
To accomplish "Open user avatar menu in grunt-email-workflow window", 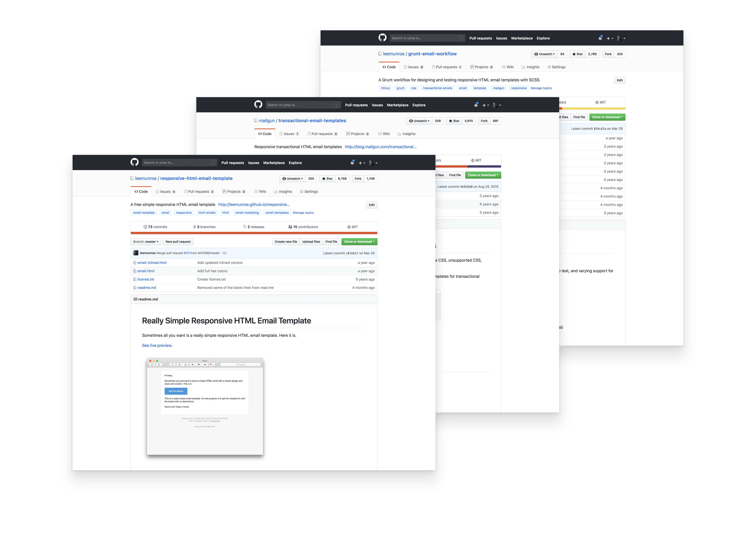I will click(621, 38).
